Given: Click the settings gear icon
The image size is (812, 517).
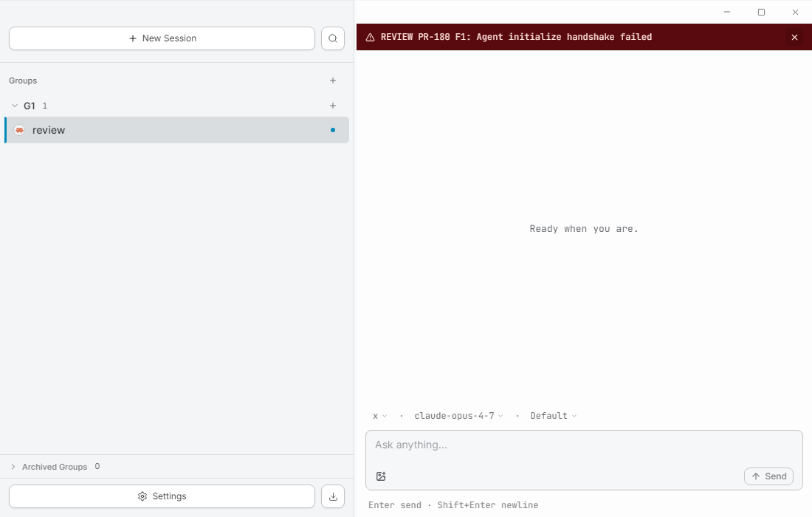Looking at the screenshot, I should click(142, 496).
